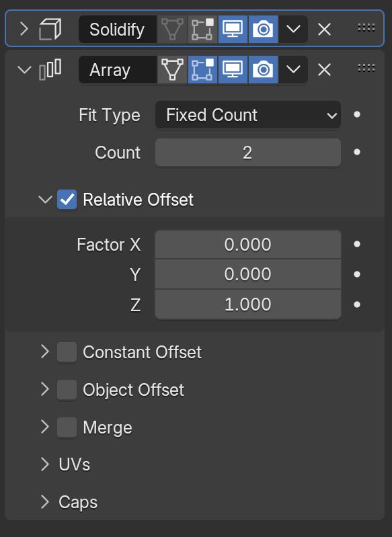392x537 pixels.
Task: Toggle Solidify modifier render camera icon
Action: coord(263,30)
